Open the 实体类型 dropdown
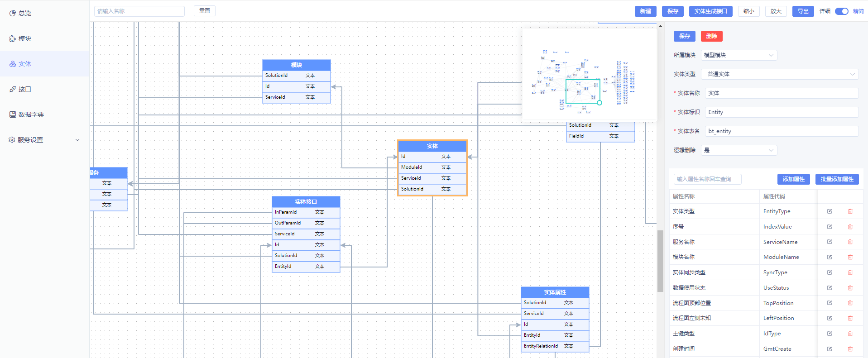The height and width of the screenshot is (358, 868). tap(779, 74)
